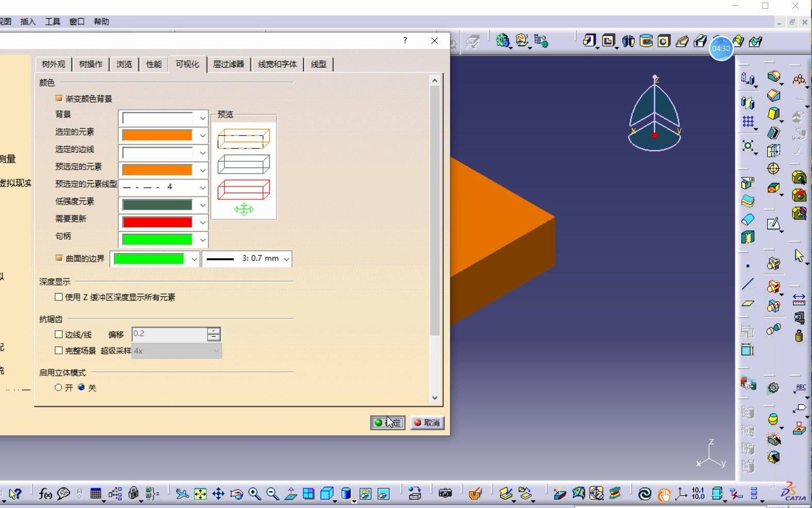Screen dimensions: 812x508
Task: Select the Groove tool icon
Action: (646, 41)
